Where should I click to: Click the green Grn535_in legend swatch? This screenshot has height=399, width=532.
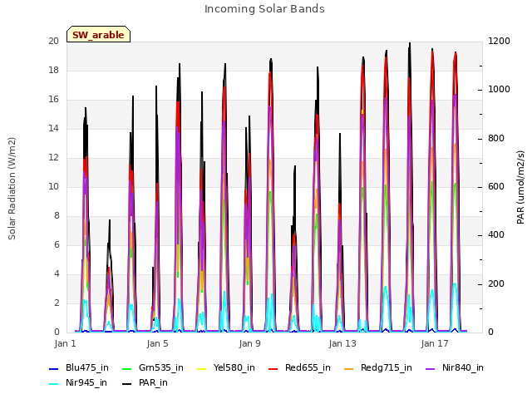[x=127, y=369]
